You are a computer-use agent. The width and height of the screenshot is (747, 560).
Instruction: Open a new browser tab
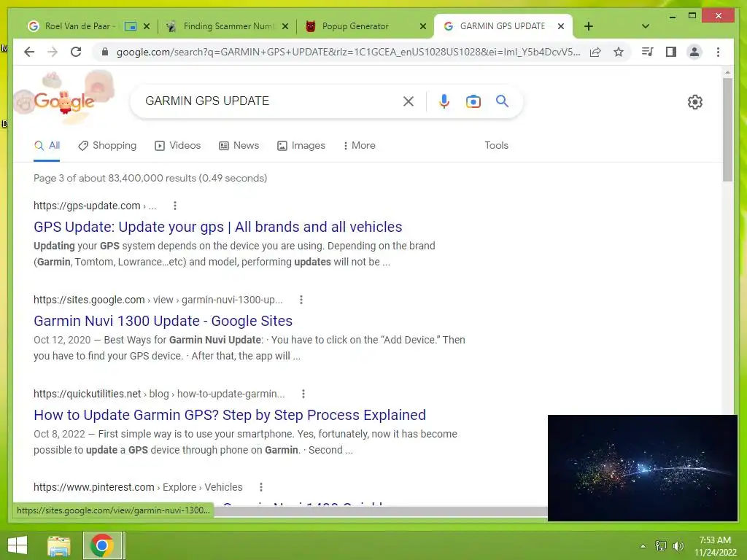(x=589, y=26)
